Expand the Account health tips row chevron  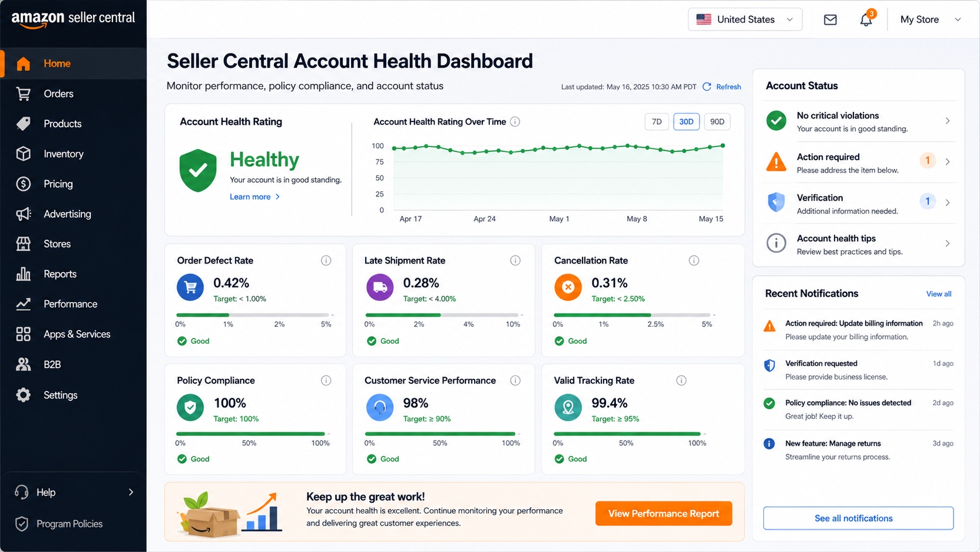tap(948, 243)
